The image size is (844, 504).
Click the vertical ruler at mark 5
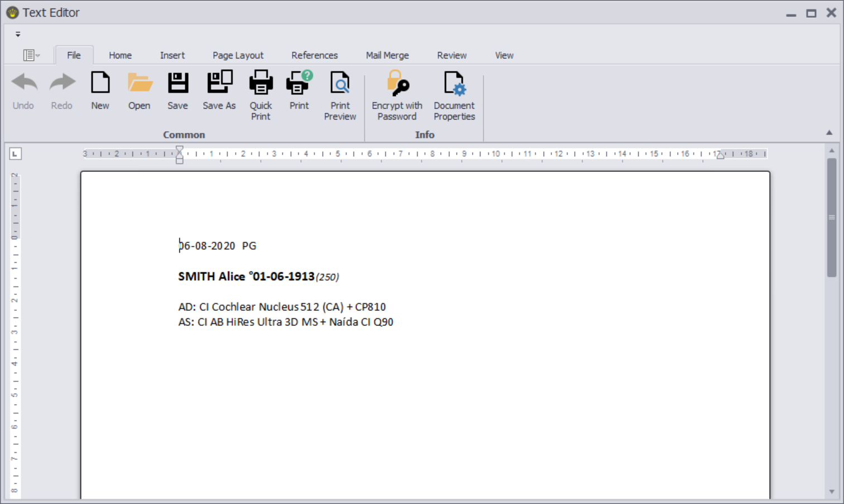(15, 395)
